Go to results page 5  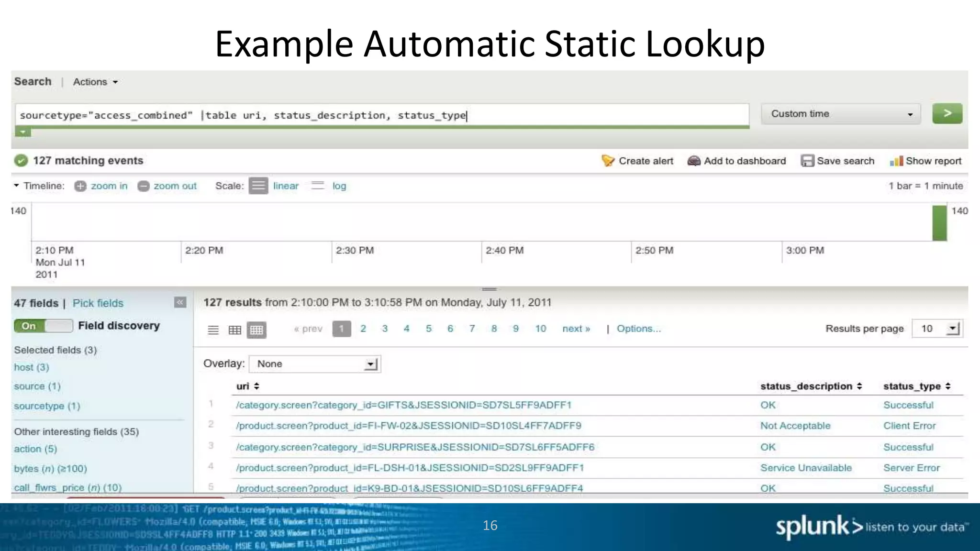(x=429, y=329)
